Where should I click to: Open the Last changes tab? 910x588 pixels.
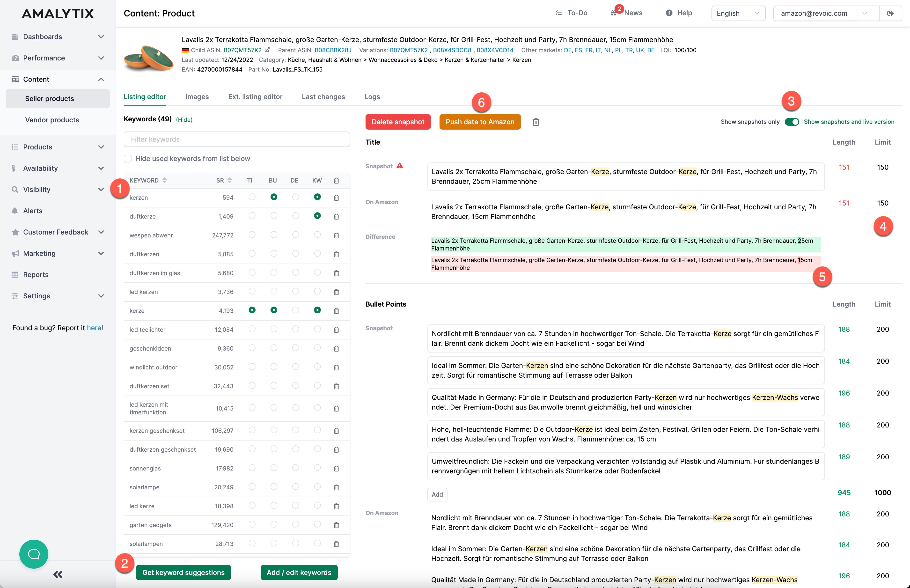[323, 97]
